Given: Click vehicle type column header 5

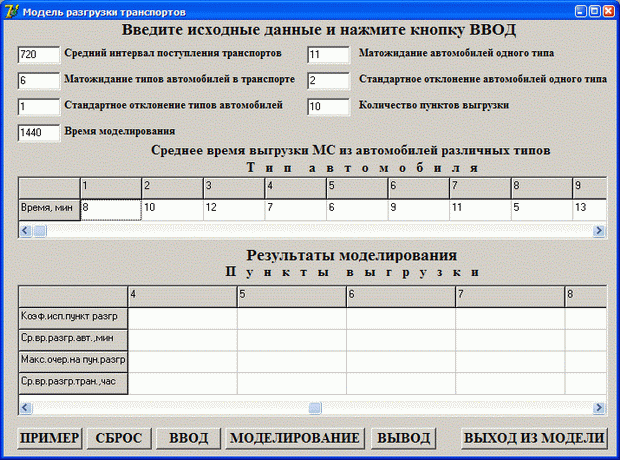Looking at the screenshot, I should point(357,188).
